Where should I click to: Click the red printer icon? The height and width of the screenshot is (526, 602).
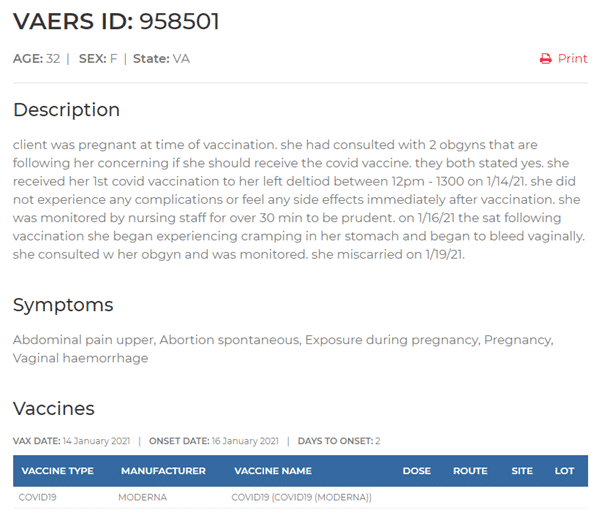[x=546, y=59]
